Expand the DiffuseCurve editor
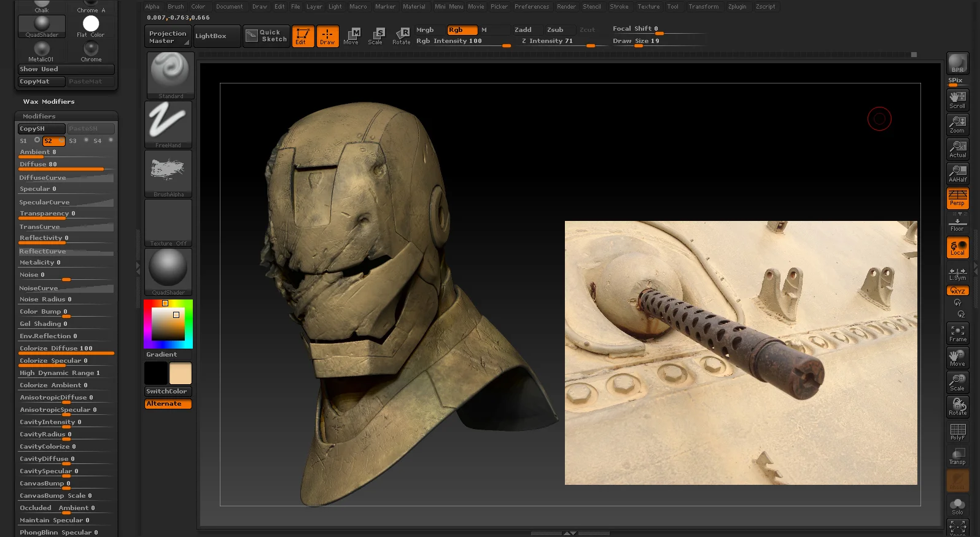Image resolution: width=980 pixels, height=537 pixels. [66, 178]
